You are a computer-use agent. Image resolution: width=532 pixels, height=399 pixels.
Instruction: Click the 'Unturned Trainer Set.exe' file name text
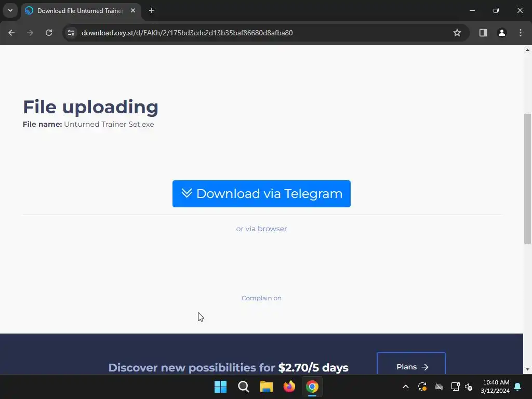click(x=109, y=124)
